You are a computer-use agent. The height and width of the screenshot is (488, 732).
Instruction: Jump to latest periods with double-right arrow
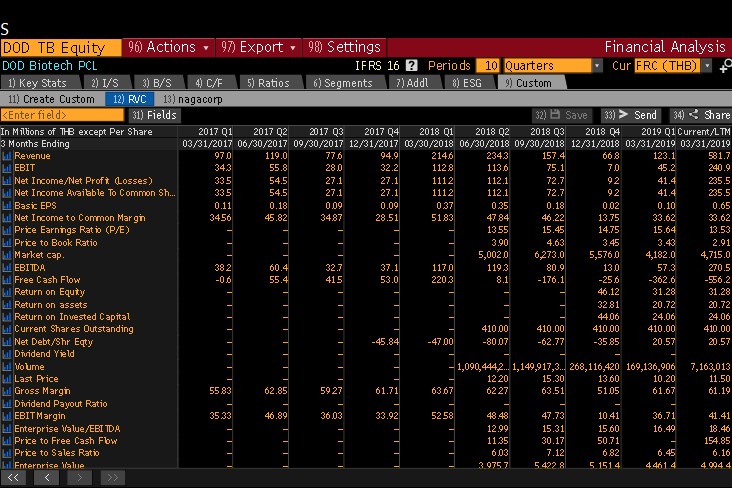coord(113,478)
